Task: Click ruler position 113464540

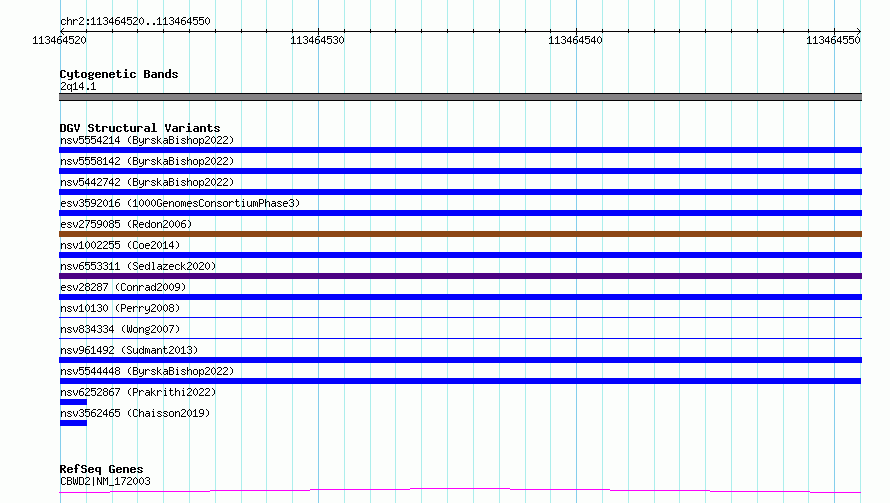Action: pos(575,40)
